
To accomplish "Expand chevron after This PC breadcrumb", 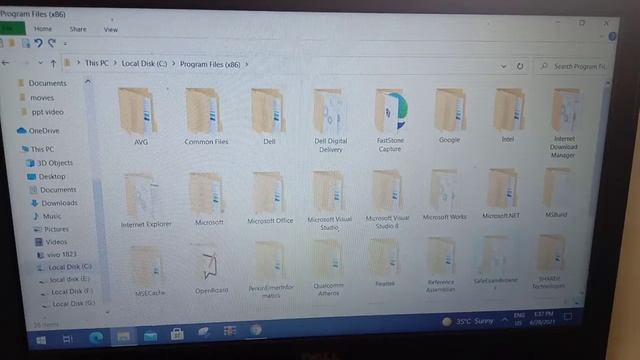I will point(115,63).
